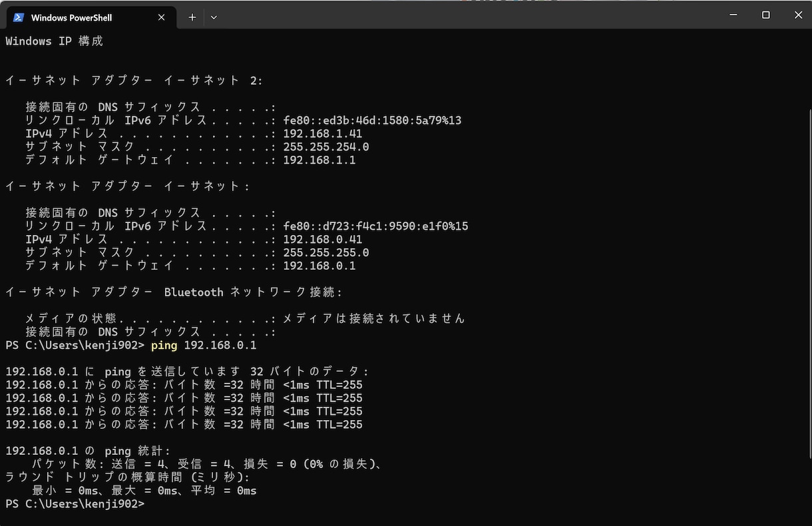
Task: Click 'メディアは接続されていません' status text
Action: click(x=373, y=319)
